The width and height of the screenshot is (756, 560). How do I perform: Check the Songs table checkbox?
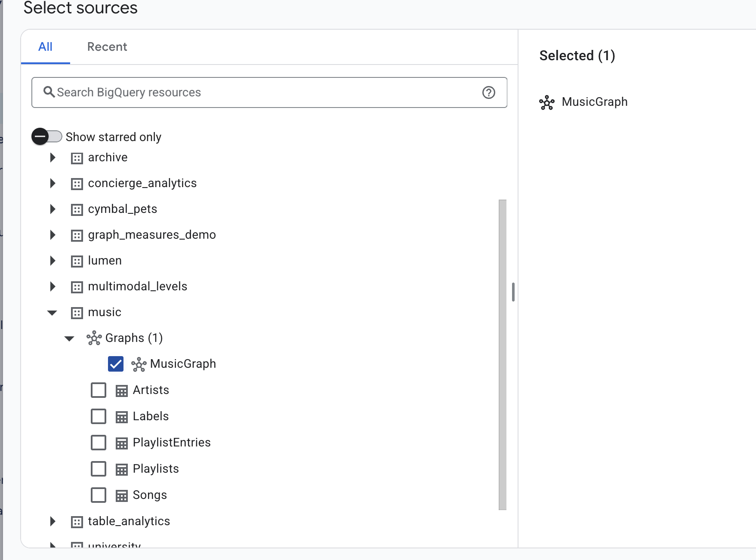tap(99, 495)
